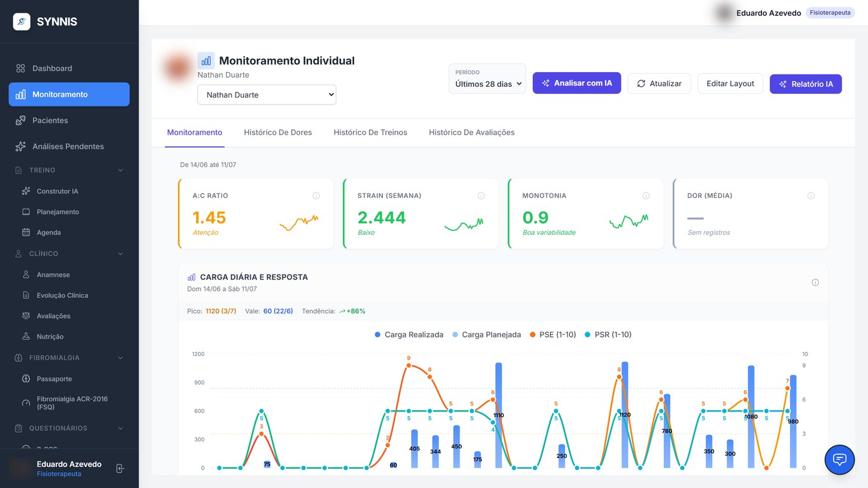Screen dimensions: 868x488
Task: Click the Pacientes dumbbell icon
Action: (x=20, y=121)
